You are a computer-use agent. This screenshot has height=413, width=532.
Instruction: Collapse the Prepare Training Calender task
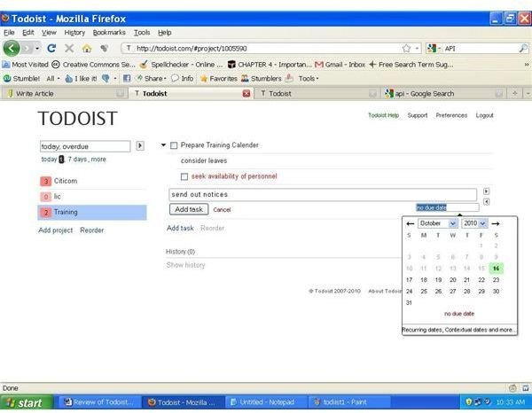pos(163,145)
